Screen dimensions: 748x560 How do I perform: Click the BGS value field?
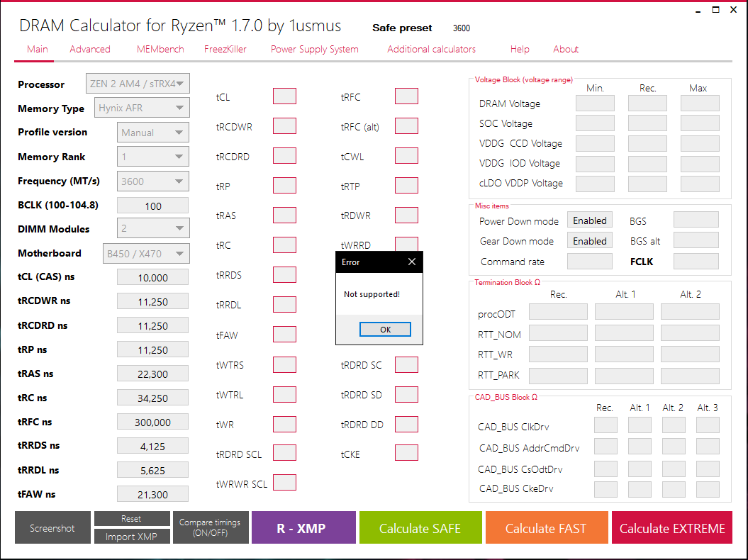tap(696, 220)
